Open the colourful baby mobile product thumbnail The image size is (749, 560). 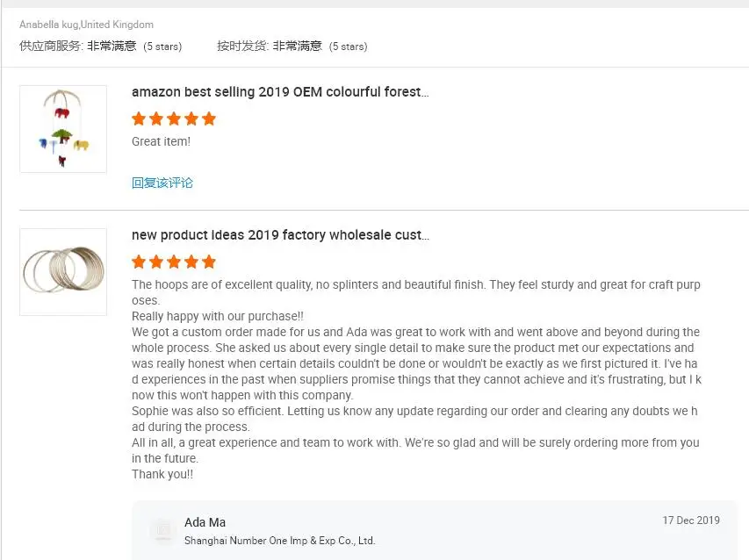(x=63, y=129)
